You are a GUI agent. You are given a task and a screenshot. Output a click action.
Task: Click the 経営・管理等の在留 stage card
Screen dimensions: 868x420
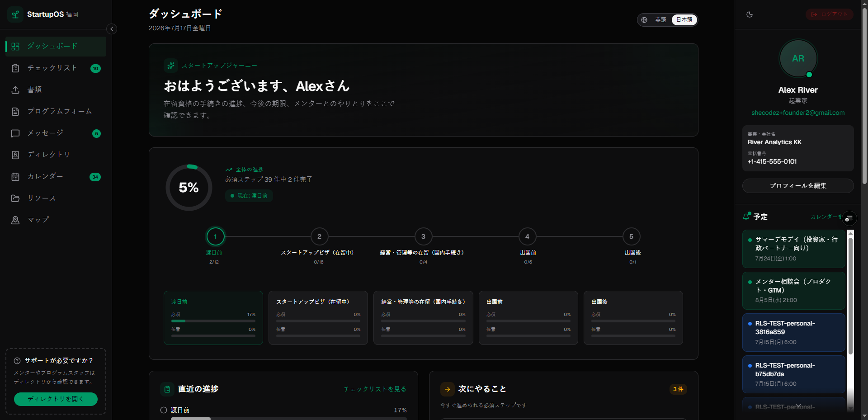click(x=423, y=318)
